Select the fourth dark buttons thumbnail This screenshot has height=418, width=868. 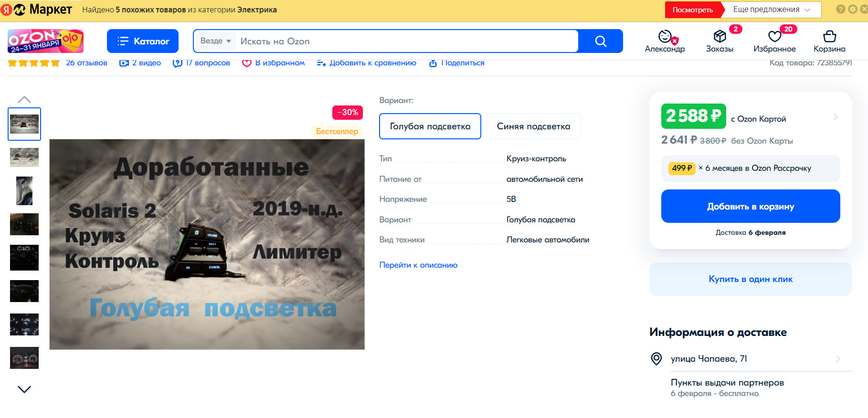click(x=24, y=224)
